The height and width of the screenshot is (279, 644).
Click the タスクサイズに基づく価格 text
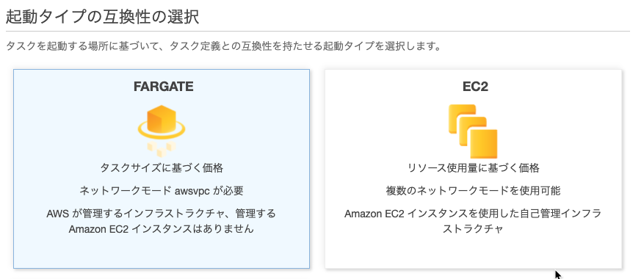pos(162,168)
